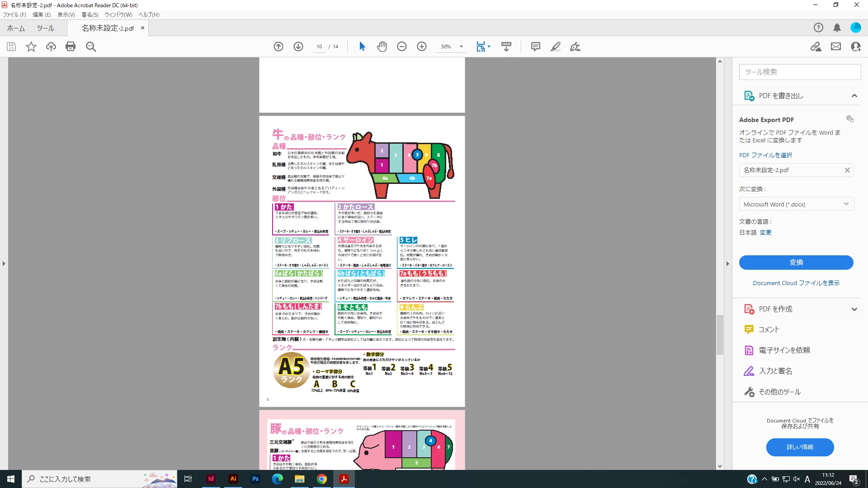Screen dimensions: 868x488
Task: Select the Hand pan tool
Action: tap(382, 47)
